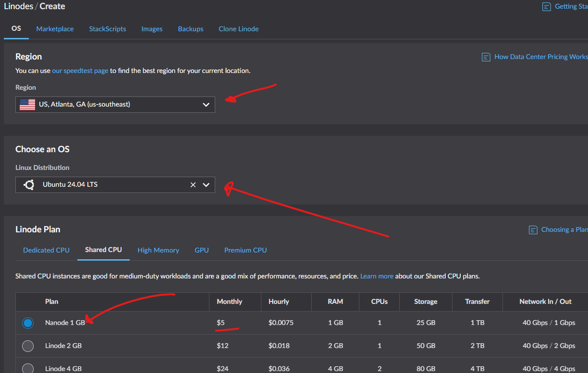Viewport: 588px width, 373px height.
Task: Click the Choose an OS section heading
Action: coord(42,149)
